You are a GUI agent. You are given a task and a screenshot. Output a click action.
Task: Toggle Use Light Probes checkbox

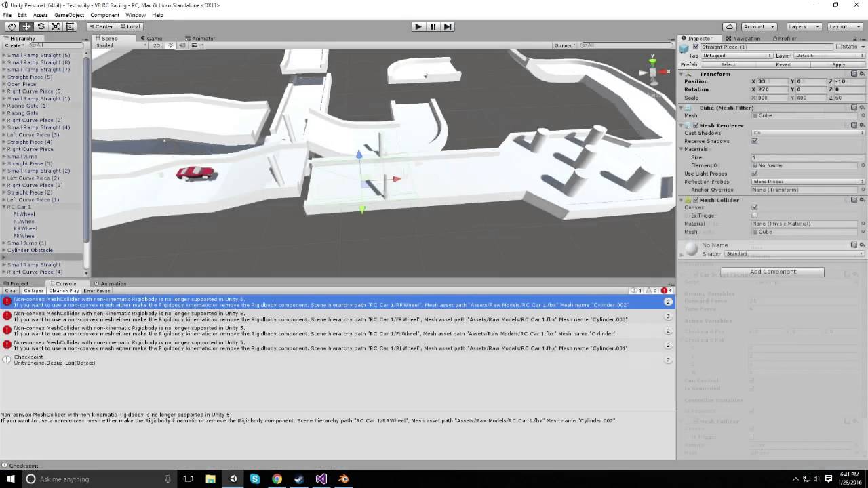click(755, 174)
